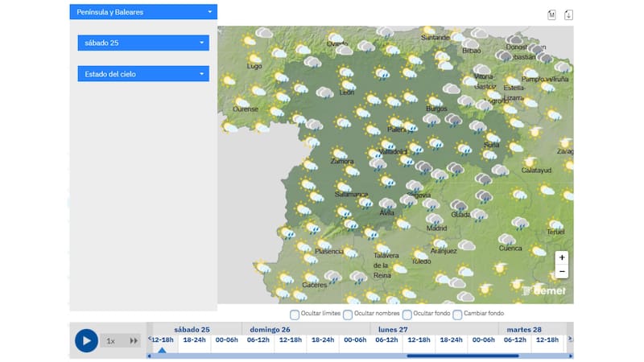The image size is (644, 362).
Task: Check the Ocultar fondo checkbox
Action: coord(407,315)
